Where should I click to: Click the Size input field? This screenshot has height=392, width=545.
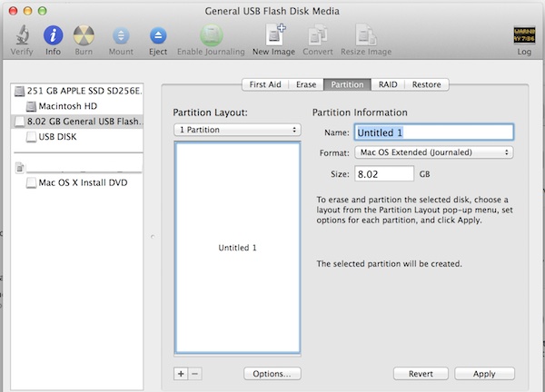tap(384, 173)
